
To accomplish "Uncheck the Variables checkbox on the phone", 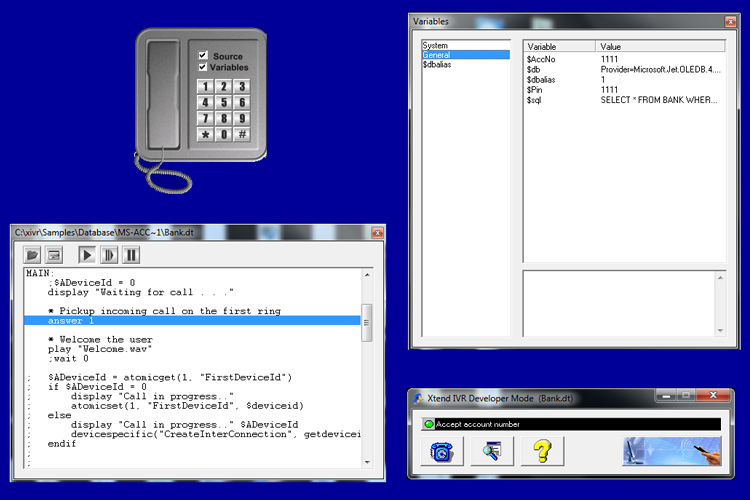I will pyautogui.click(x=203, y=67).
